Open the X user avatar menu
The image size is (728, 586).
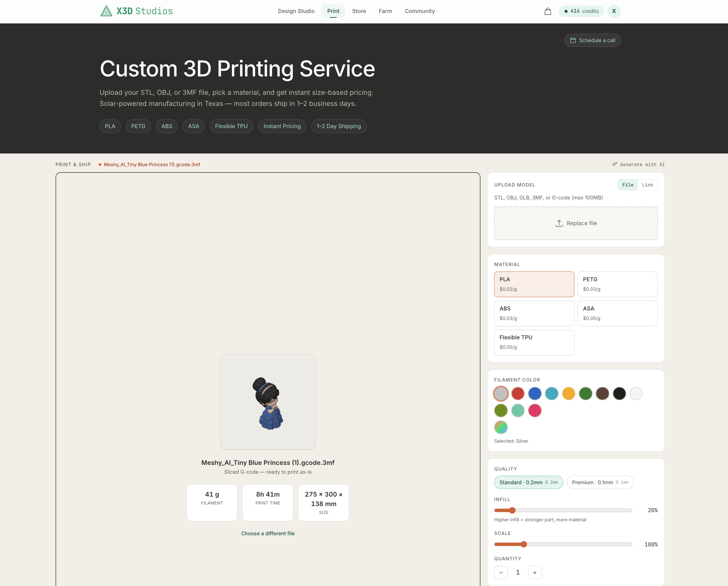(x=614, y=11)
